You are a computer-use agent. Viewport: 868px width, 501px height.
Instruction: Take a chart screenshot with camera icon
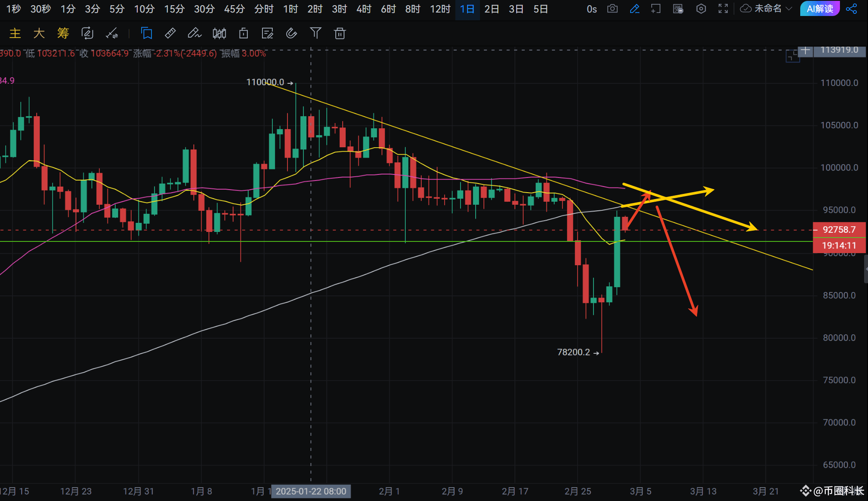[x=612, y=9]
